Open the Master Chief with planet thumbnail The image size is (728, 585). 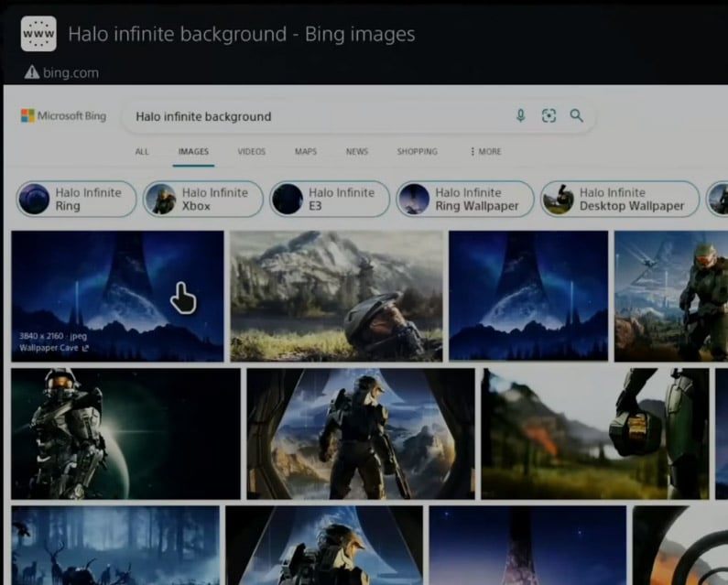coord(125,434)
